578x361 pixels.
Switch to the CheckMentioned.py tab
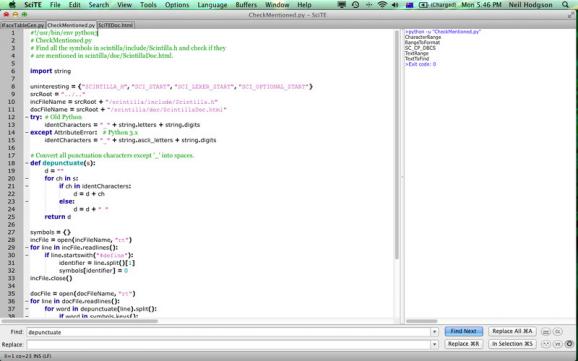point(71,25)
